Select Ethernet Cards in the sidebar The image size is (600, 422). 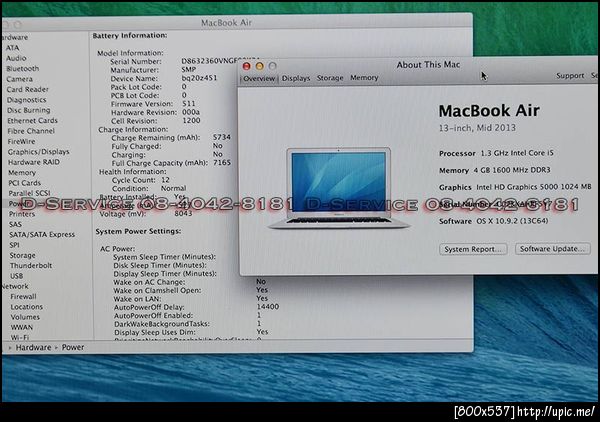[x=33, y=120]
